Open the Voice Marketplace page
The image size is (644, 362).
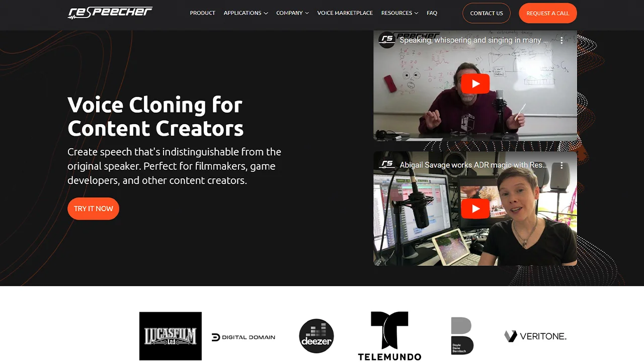click(345, 13)
